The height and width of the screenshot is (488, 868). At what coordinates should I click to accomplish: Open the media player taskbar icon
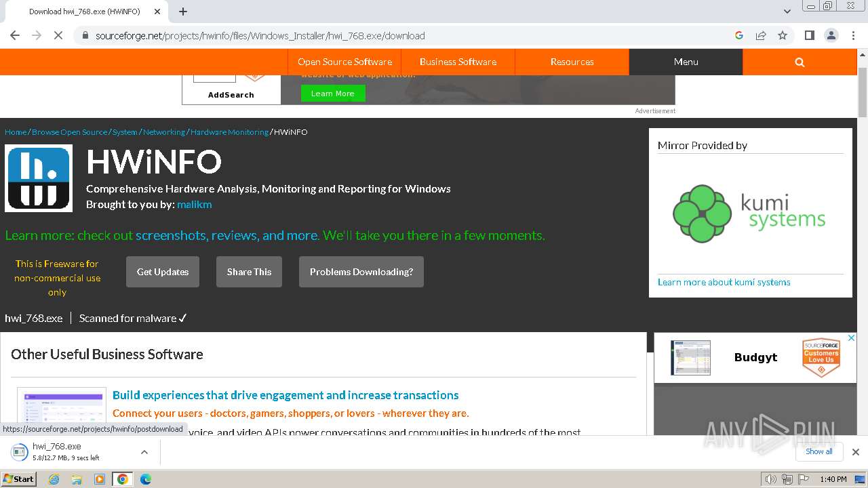tap(100, 479)
